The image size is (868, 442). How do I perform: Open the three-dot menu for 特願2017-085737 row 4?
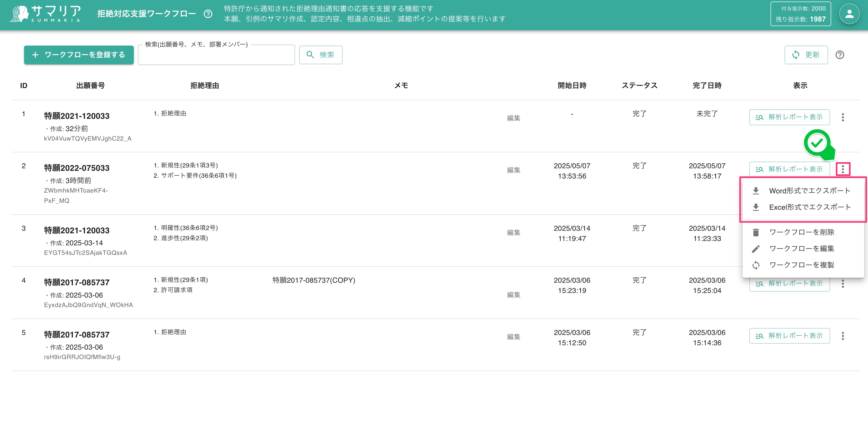click(x=842, y=283)
